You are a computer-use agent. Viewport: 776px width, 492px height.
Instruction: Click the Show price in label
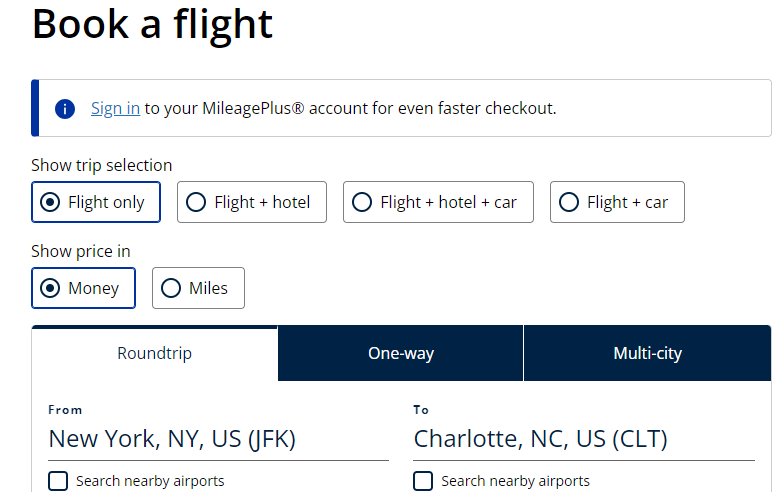tap(80, 251)
